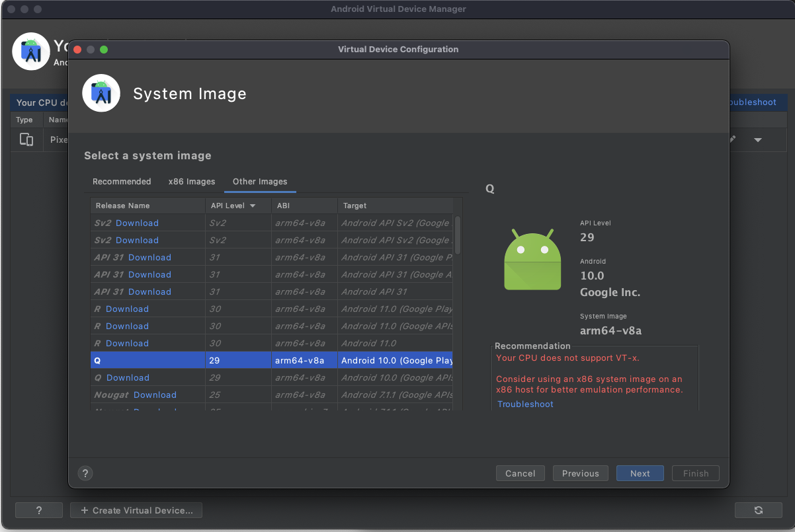Click Create Virtual Device button
This screenshot has height=532, width=795.
137,510
